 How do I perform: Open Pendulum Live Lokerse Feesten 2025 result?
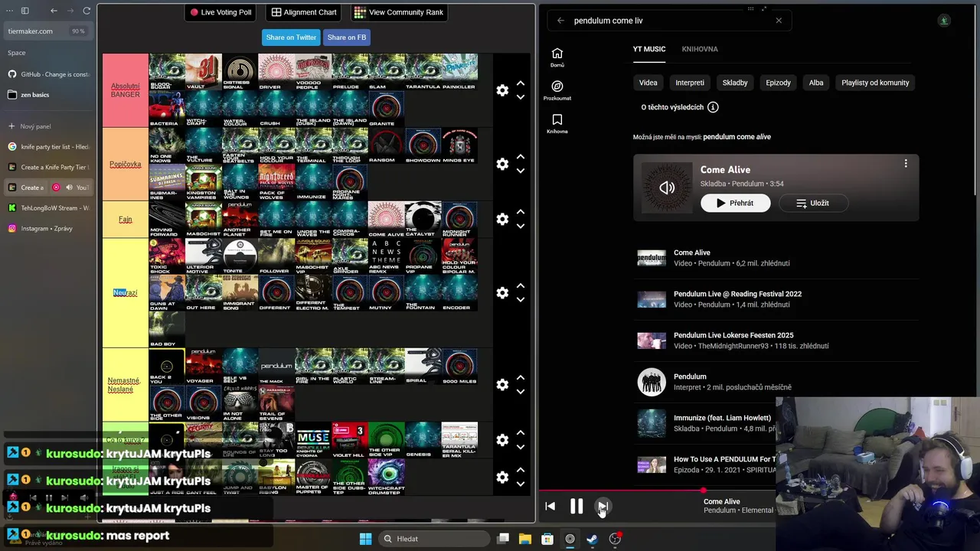point(776,341)
